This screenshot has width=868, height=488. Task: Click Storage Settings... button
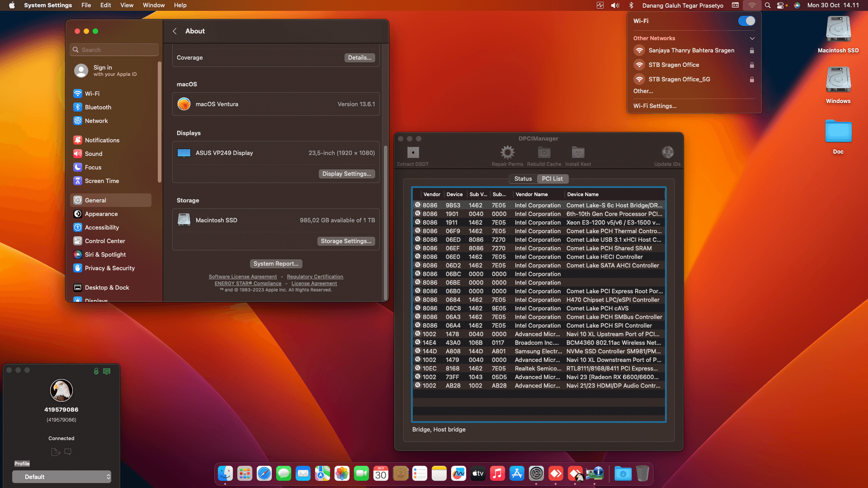346,241
